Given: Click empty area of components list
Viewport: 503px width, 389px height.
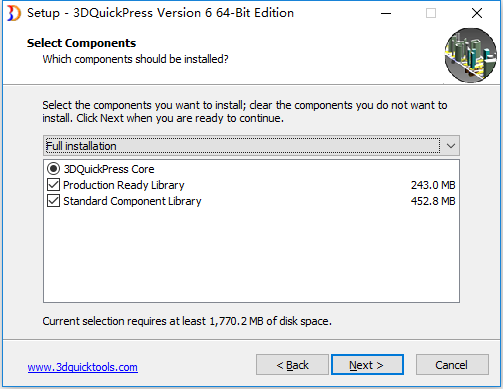Looking at the screenshot, I should (x=251, y=255).
